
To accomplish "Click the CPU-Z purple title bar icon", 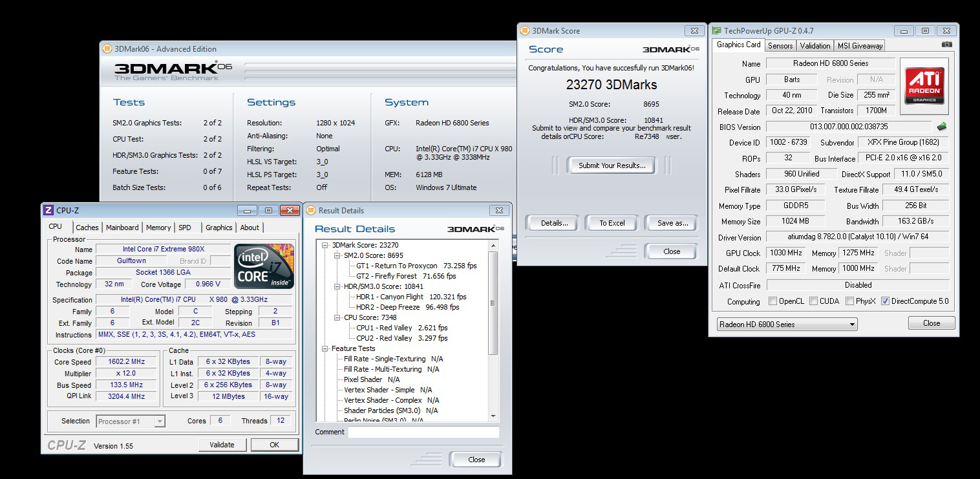I will point(48,210).
